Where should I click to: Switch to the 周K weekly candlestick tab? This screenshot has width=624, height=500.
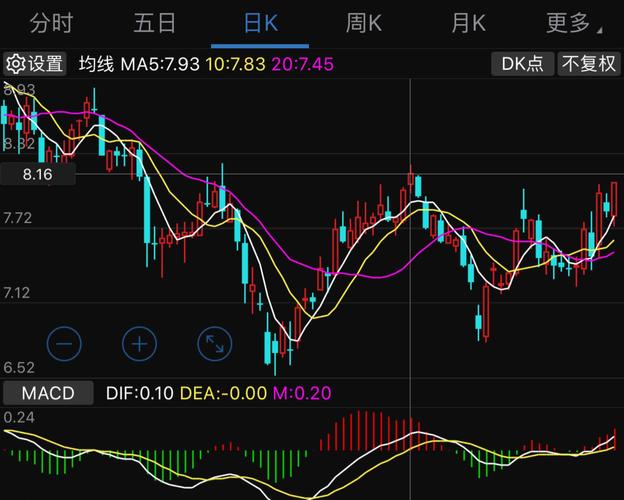pos(363,23)
